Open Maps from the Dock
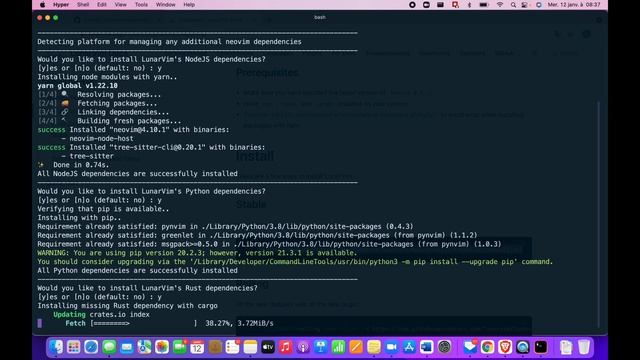640x360 pixels. point(144,347)
